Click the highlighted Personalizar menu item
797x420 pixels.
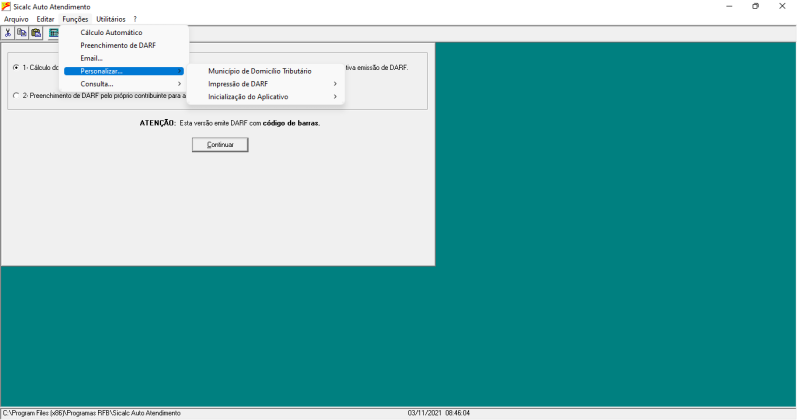click(x=124, y=71)
